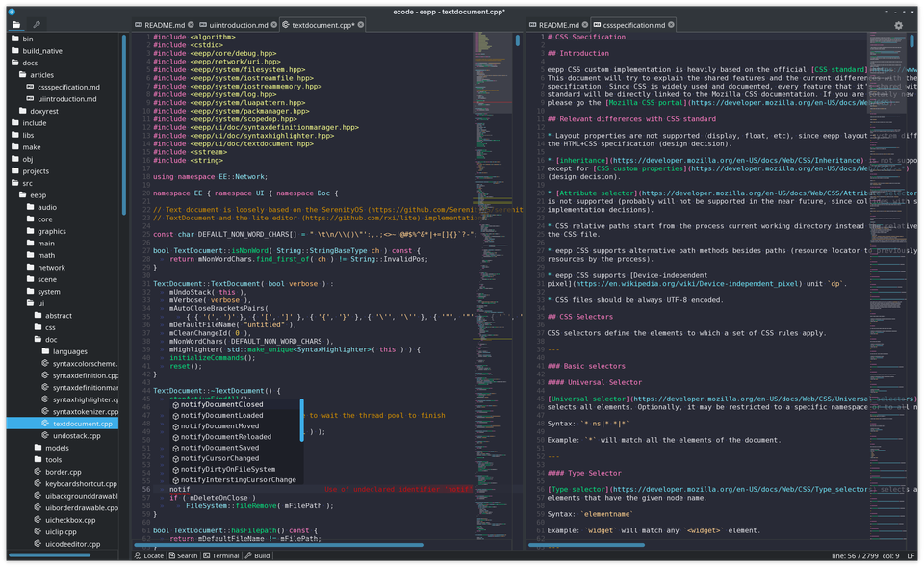Close the uiintroduction.md tab
Viewport: 924px width, 567px height.
click(x=274, y=25)
